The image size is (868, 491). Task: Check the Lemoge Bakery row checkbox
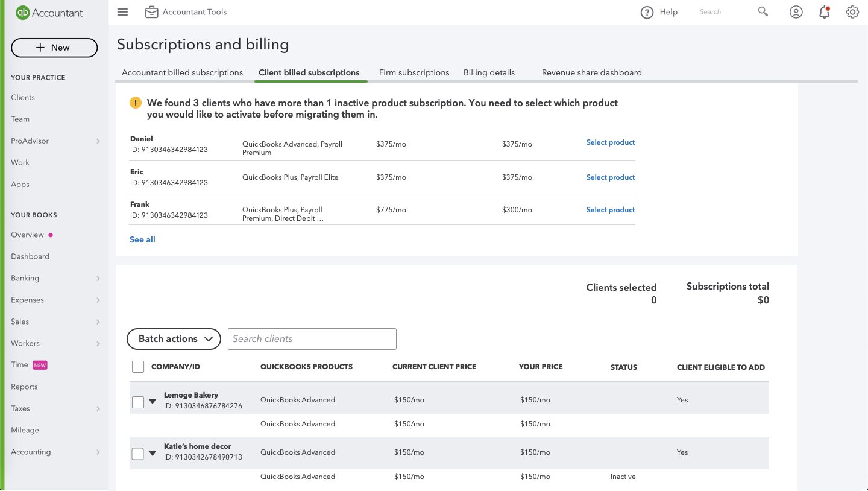(138, 402)
